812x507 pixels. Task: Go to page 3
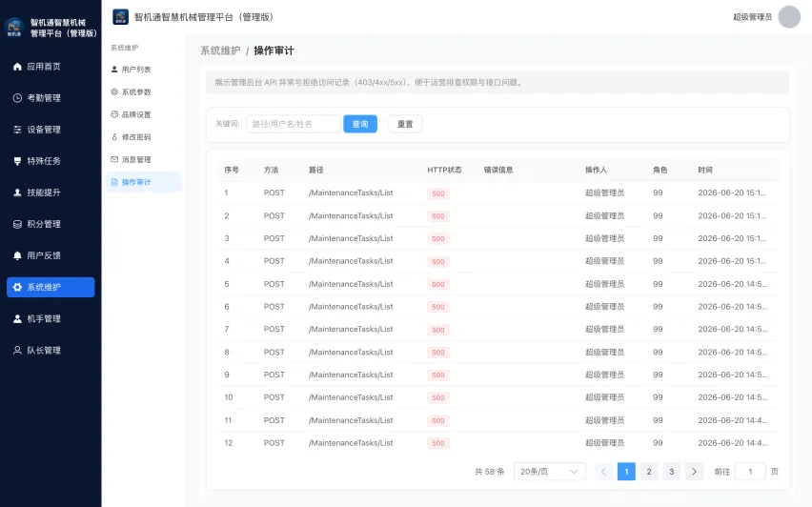point(672,472)
